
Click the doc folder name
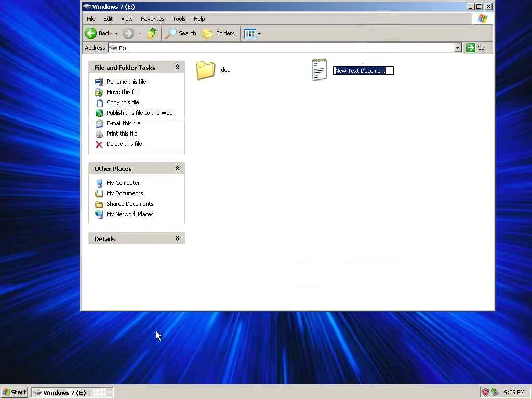point(225,70)
